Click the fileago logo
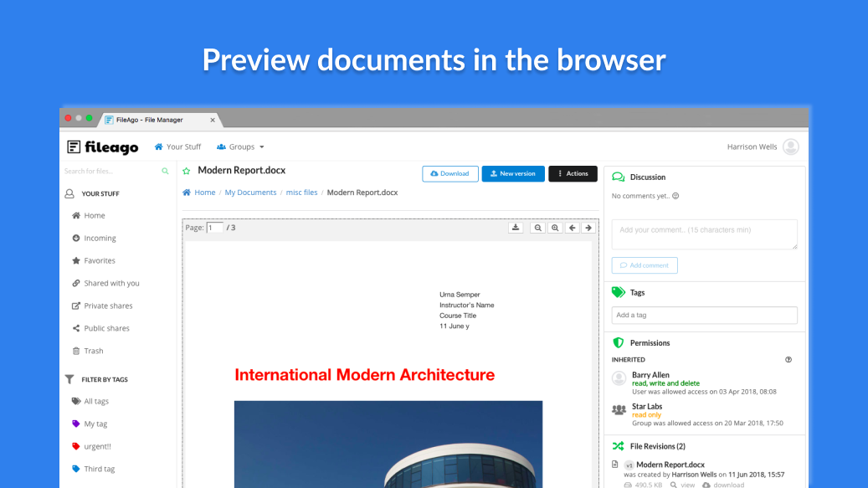This screenshot has height=488, width=868. pyautogui.click(x=102, y=146)
